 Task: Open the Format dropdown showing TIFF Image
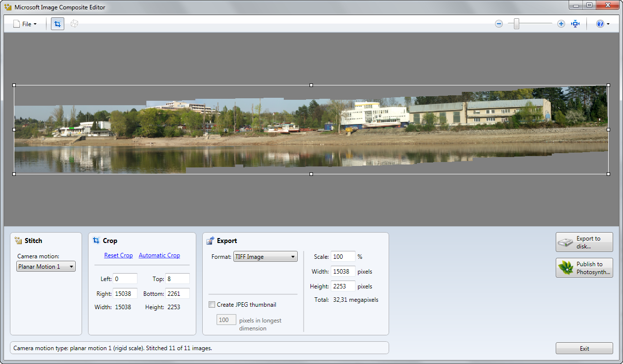pos(266,257)
